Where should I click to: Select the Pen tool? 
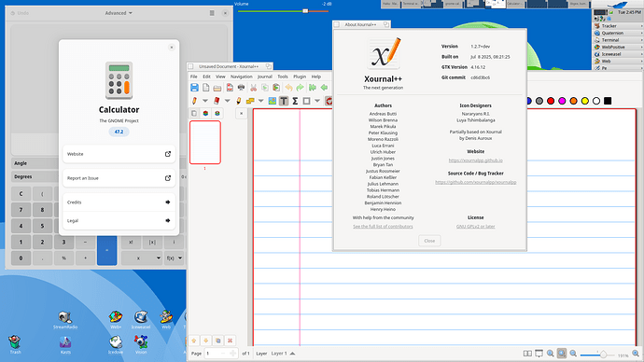[x=194, y=101]
